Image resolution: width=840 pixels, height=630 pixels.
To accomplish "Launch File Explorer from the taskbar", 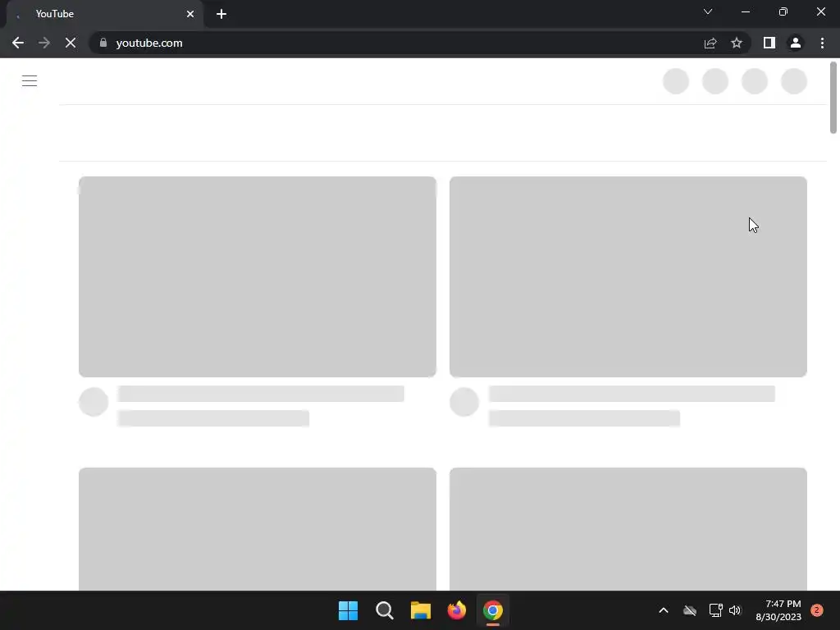I will click(421, 610).
